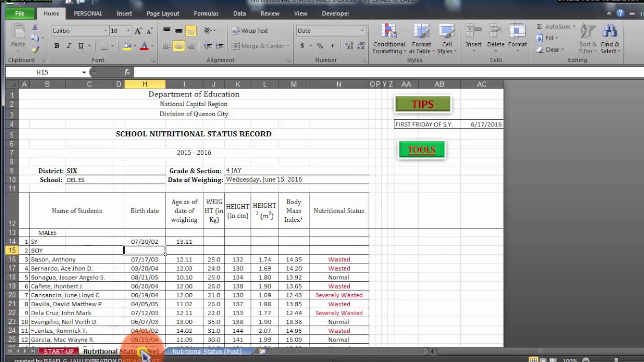Select the cell with birth date 07/20/02
Viewport: 644px width, 362px height.
click(144, 242)
